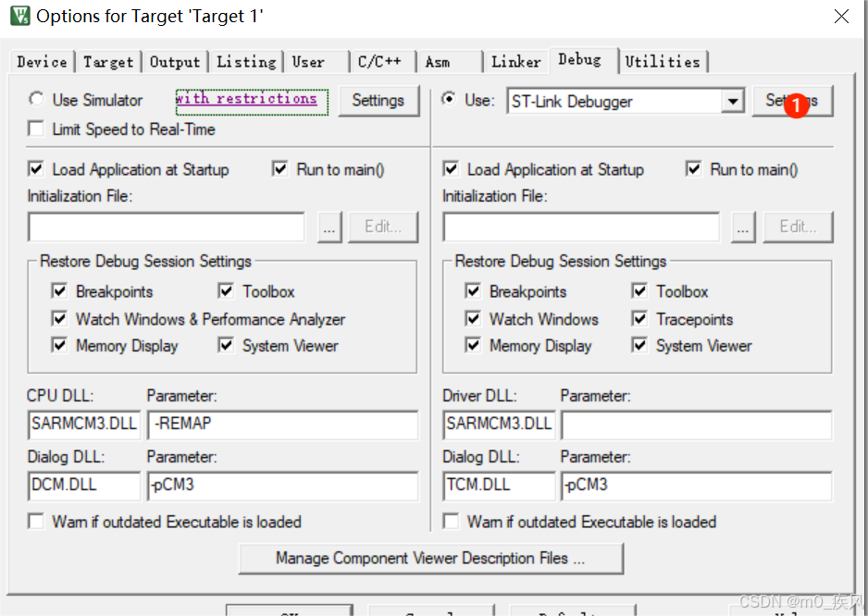Click the Keil uVision title bar icon
868x616 pixels.
(x=20, y=16)
